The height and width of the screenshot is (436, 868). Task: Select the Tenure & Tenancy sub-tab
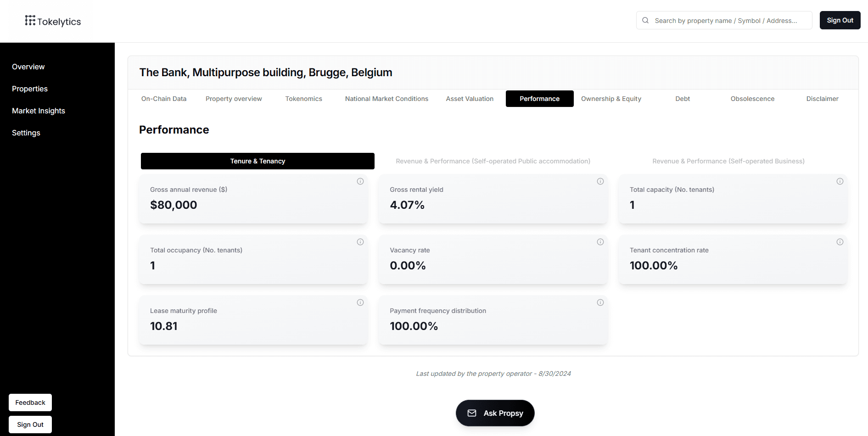click(x=258, y=161)
